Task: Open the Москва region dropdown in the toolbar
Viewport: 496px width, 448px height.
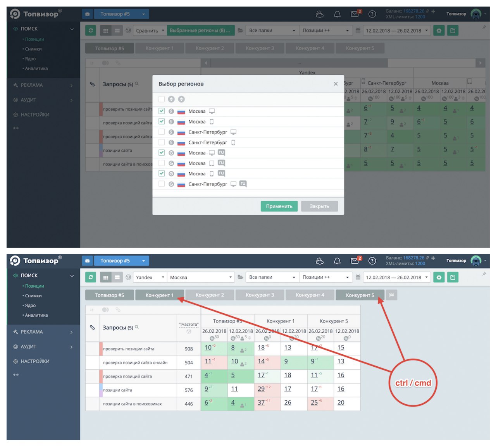Action: (201, 277)
